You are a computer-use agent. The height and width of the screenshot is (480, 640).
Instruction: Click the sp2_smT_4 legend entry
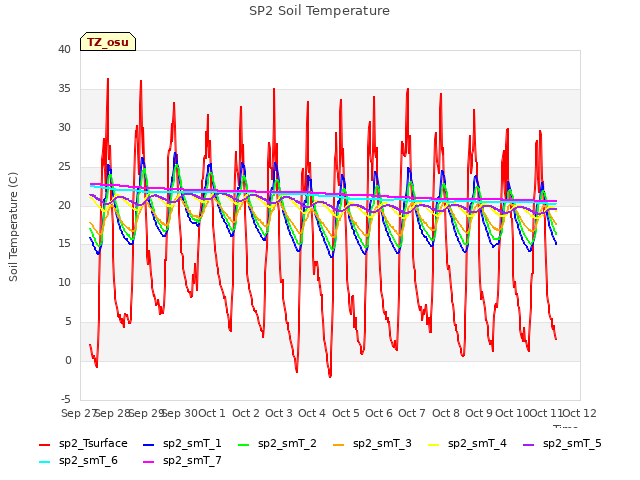467,443
